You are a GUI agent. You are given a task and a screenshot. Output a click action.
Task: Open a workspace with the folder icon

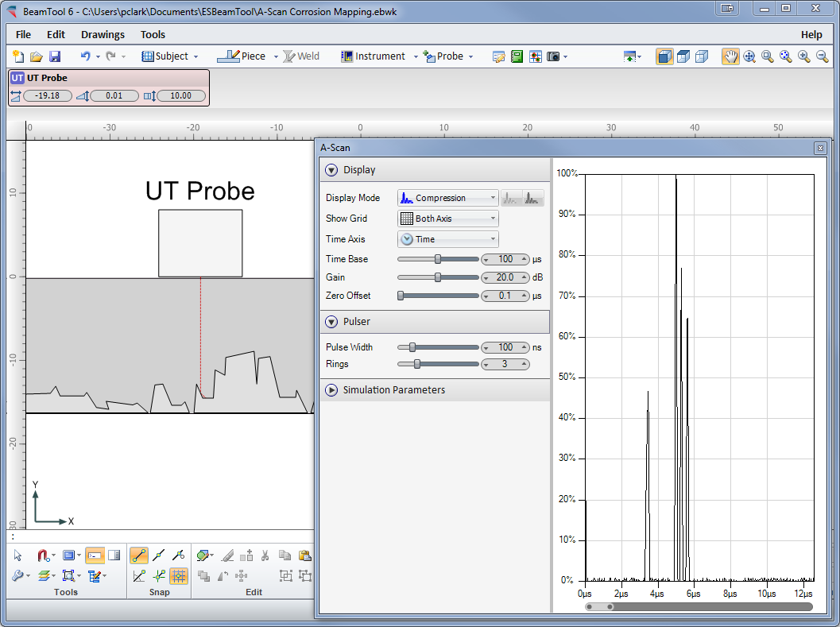point(36,56)
